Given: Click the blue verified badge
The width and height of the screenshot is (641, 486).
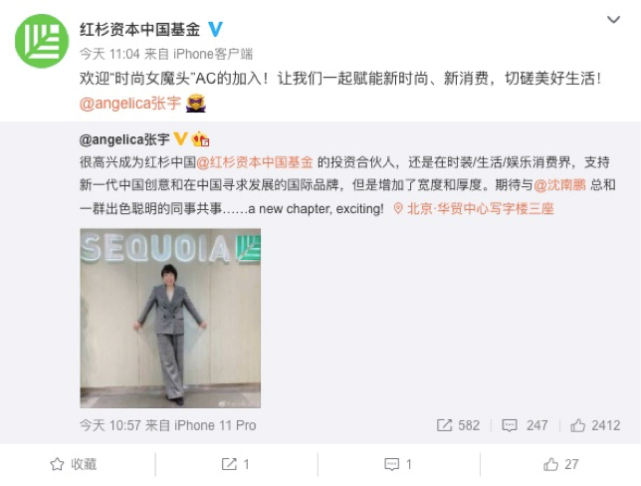Looking at the screenshot, I should (215, 29).
